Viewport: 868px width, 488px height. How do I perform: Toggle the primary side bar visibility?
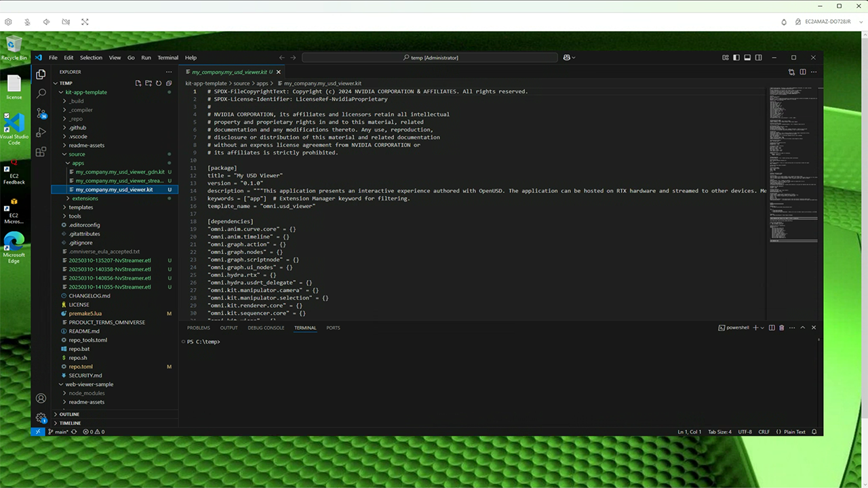pos(736,58)
